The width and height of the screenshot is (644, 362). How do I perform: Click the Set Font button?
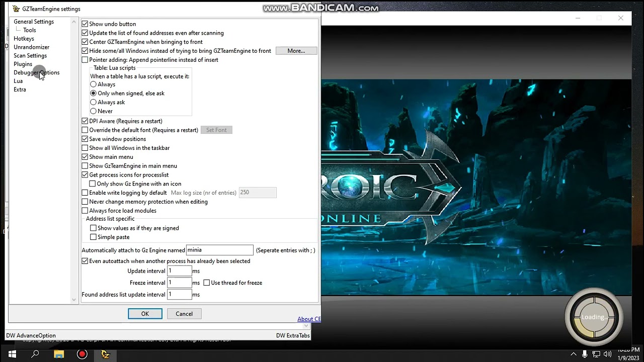point(216,130)
